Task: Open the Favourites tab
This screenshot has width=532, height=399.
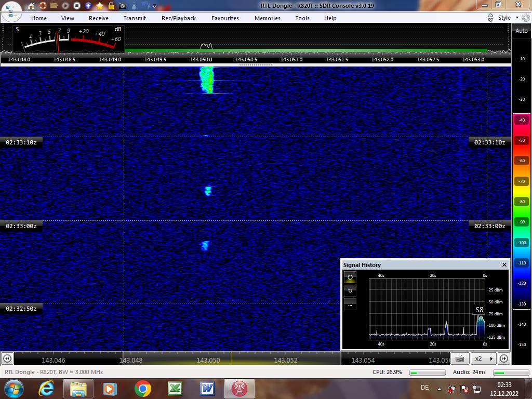Action: click(225, 18)
